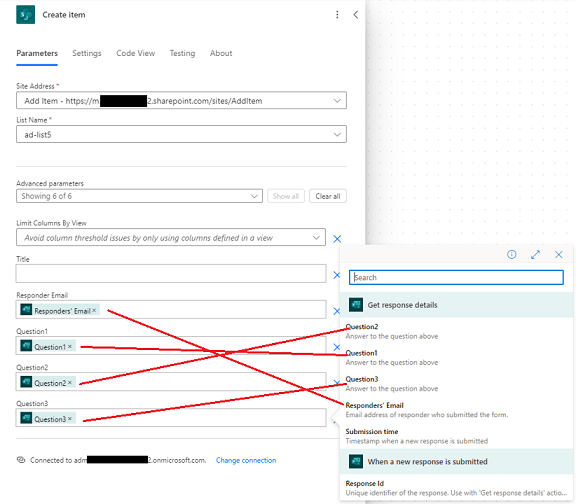Image resolution: width=576 pixels, height=504 pixels.
Task: Collapse When a new response is submitted group
Action: [457, 461]
